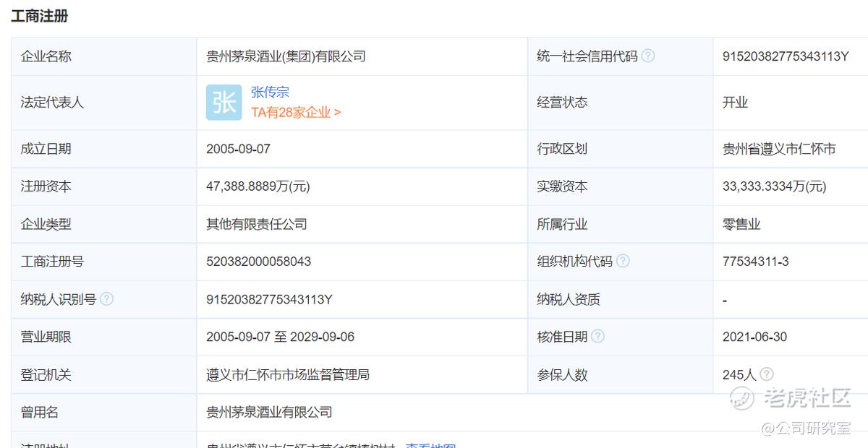Screen dimensions: 868x448
Task: Click the 参保人数 label cell
Action: tap(620, 374)
